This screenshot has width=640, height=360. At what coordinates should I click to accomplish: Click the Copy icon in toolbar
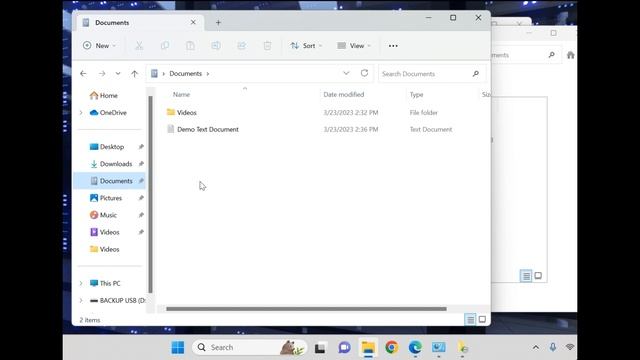pos(164,46)
